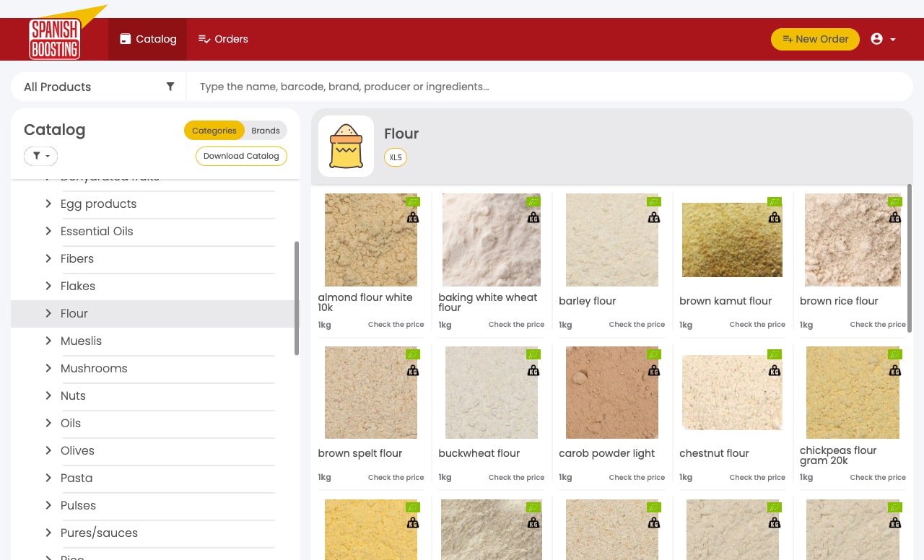
Task: Click the weight icon on barley flour
Action: [653, 217]
